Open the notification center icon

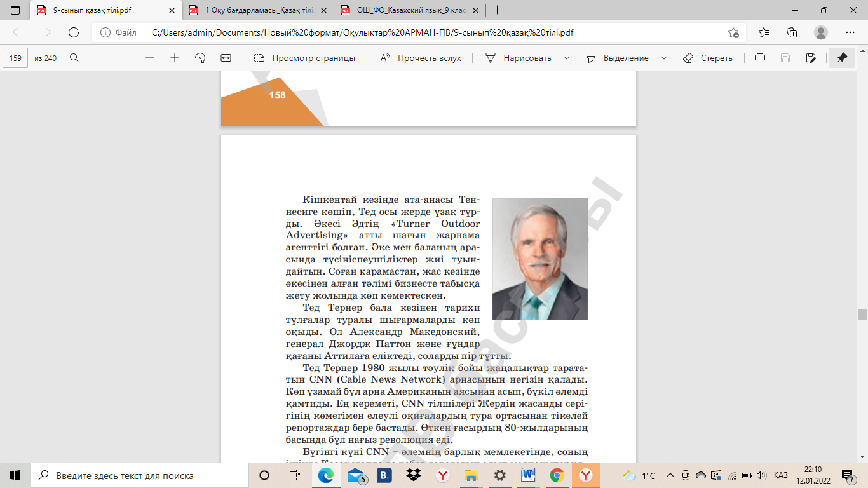(x=848, y=475)
